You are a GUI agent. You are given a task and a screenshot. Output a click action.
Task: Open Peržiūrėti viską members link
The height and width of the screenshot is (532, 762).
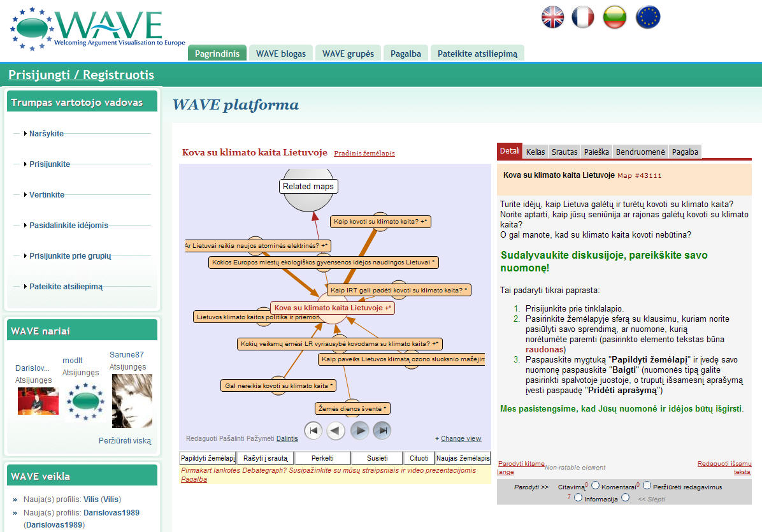(125, 441)
